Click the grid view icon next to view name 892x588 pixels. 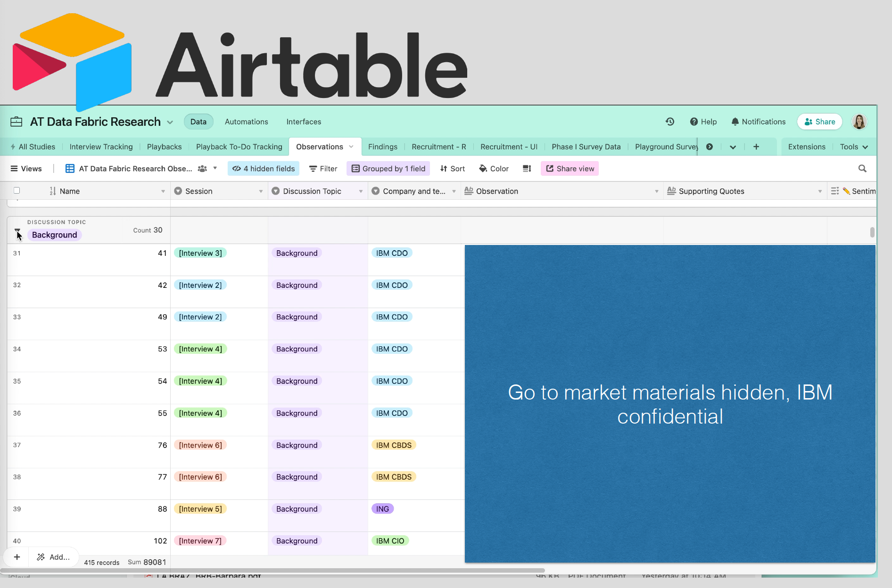(70, 169)
